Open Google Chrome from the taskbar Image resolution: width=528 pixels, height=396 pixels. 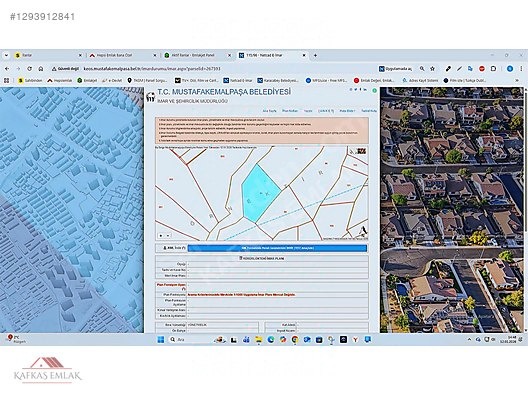click(x=295, y=340)
